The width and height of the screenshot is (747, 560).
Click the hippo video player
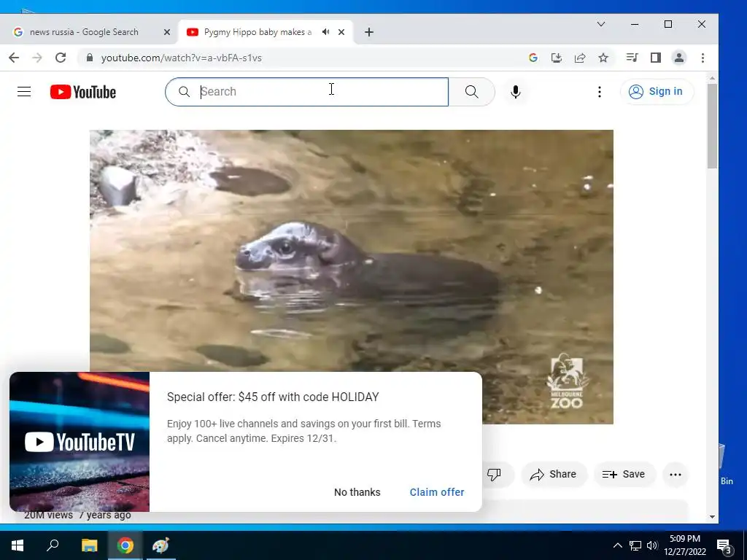click(x=352, y=276)
